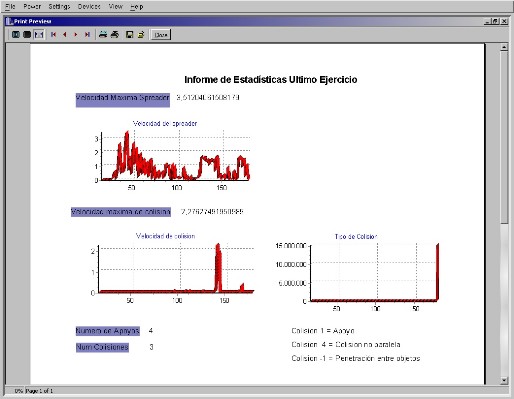Print the report using toolbar icon
The width and height of the screenshot is (514, 399).
coord(115,34)
